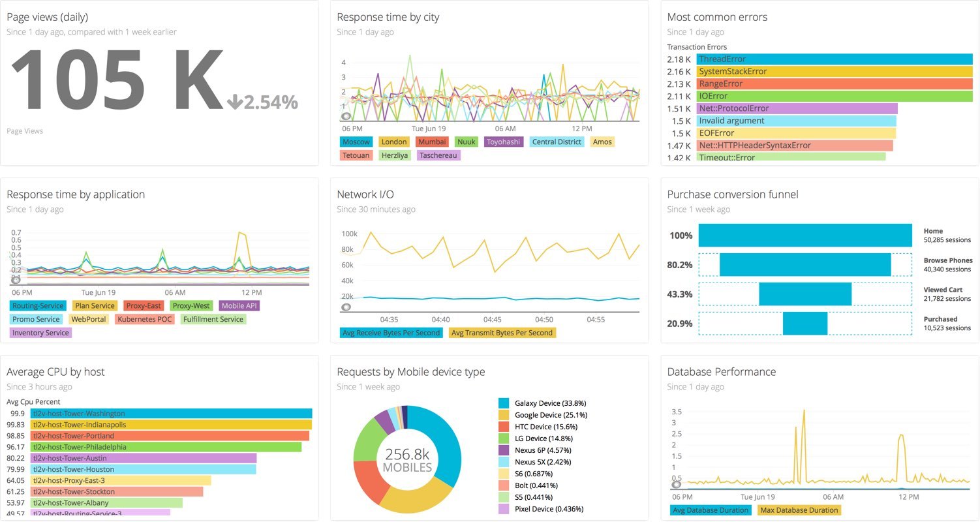Click the tl2v-host-Tower-Portland CPU bar
Screen dimensions: 980x522
(x=170, y=436)
